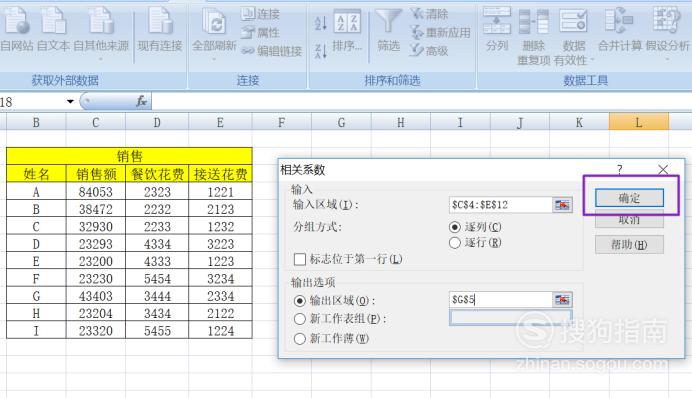This screenshot has height=398, width=692.
Task: Select column C header
Action: pyautogui.click(x=96, y=122)
